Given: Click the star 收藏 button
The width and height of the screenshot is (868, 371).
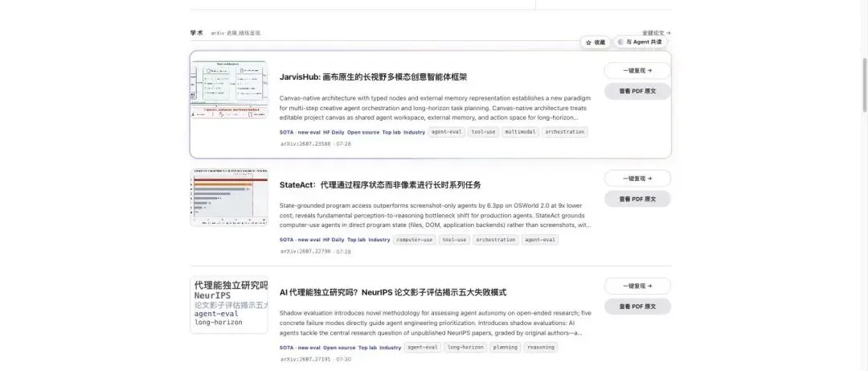Looking at the screenshot, I should point(595,42).
